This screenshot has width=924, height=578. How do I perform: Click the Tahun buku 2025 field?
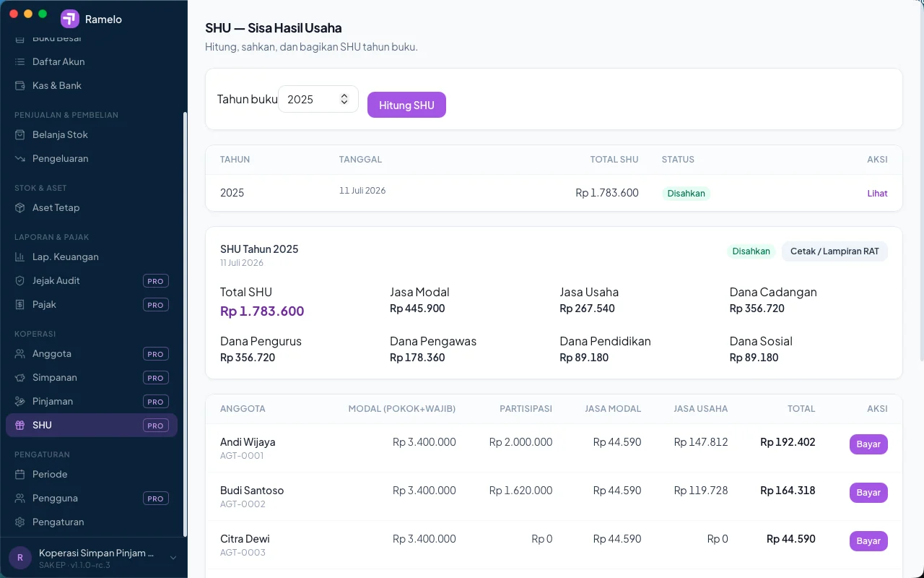[x=318, y=99]
